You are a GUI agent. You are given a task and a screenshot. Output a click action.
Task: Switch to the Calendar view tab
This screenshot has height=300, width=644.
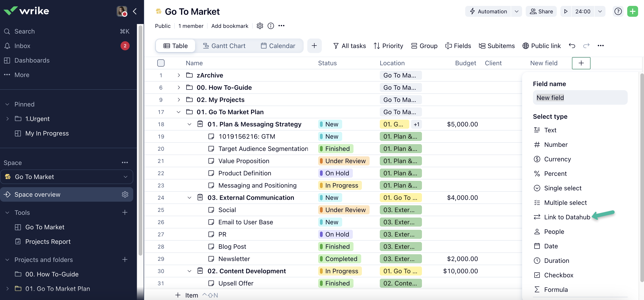click(278, 46)
